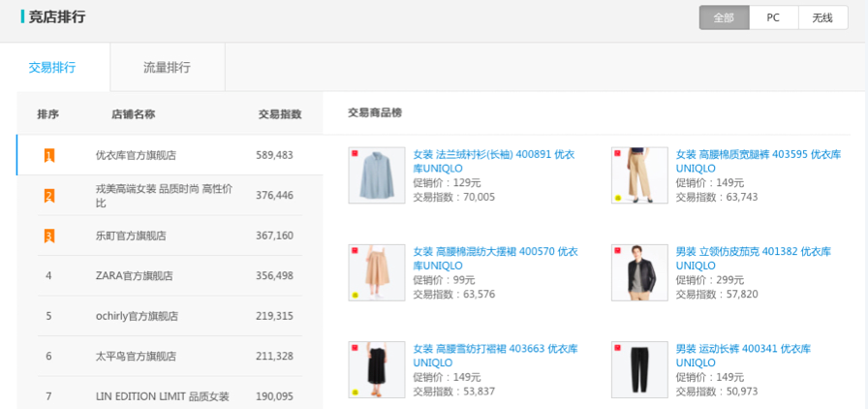The width and height of the screenshot is (868, 409).
Task: Click rank number 5
Action: pyautogui.click(x=48, y=317)
